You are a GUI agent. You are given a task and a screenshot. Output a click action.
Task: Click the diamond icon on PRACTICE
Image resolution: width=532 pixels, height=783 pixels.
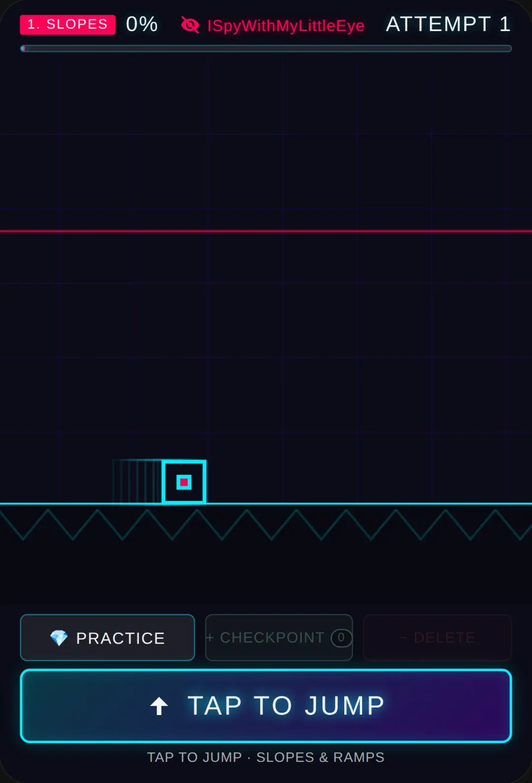point(59,638)
